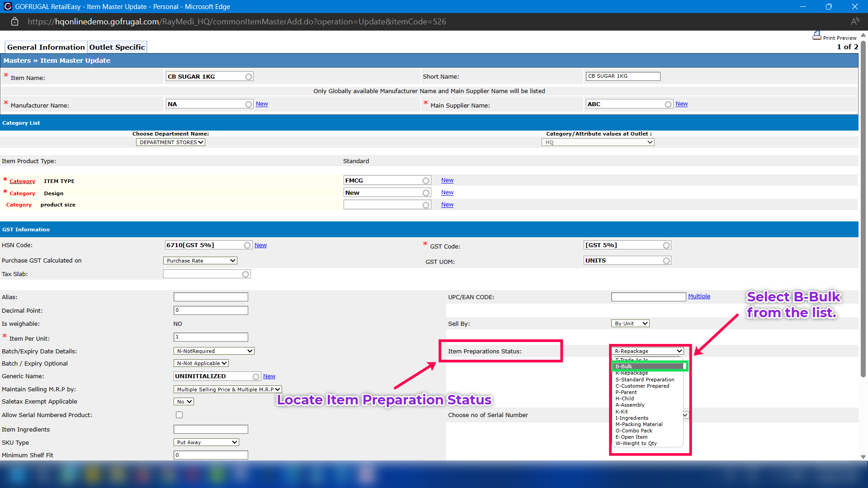Viewport: 868px width, 488px height.
Task: Click the Print Preview printer icon
Action: click(816, 36)
